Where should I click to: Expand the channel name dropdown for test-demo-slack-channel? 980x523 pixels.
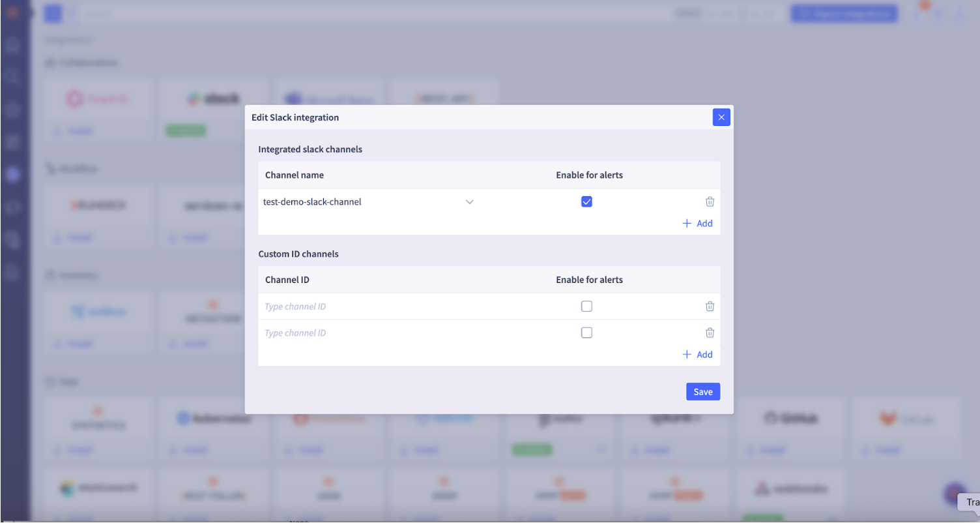tap(469, 202)
